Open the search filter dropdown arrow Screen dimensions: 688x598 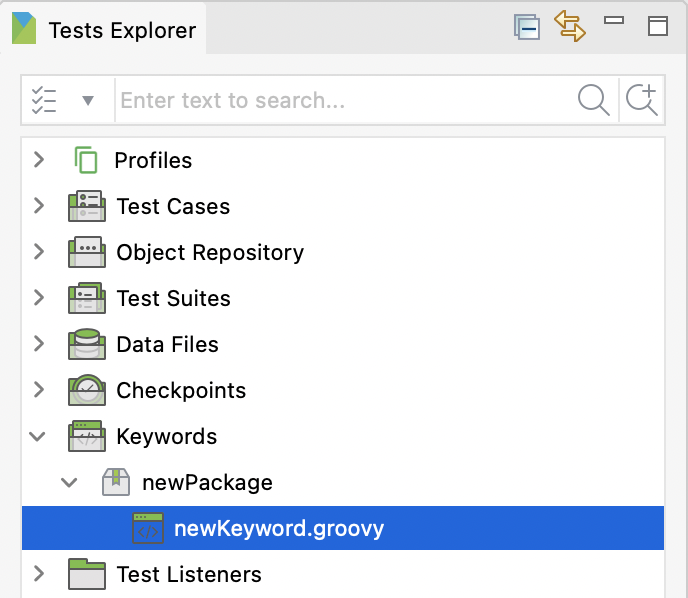pyautogui.click(x=88, y=101)
